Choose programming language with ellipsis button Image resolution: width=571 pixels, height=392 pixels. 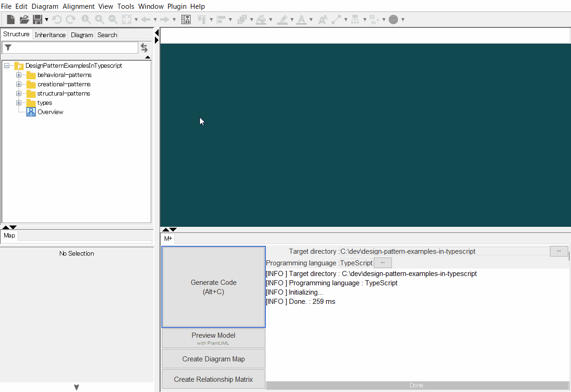coord(383,263)
